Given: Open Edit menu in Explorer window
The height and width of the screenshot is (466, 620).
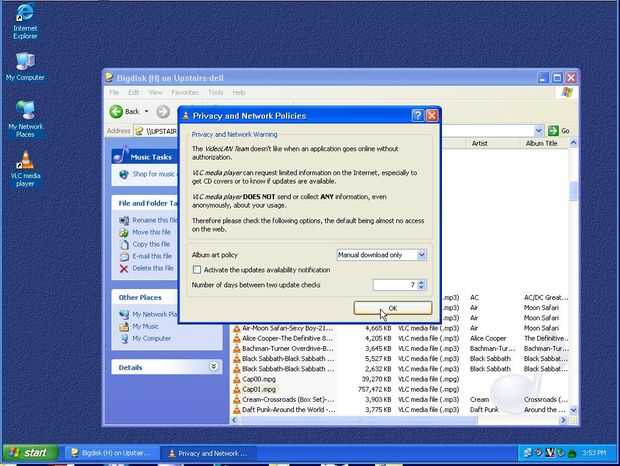Looking at the screenshot, I should pos(133,92).
